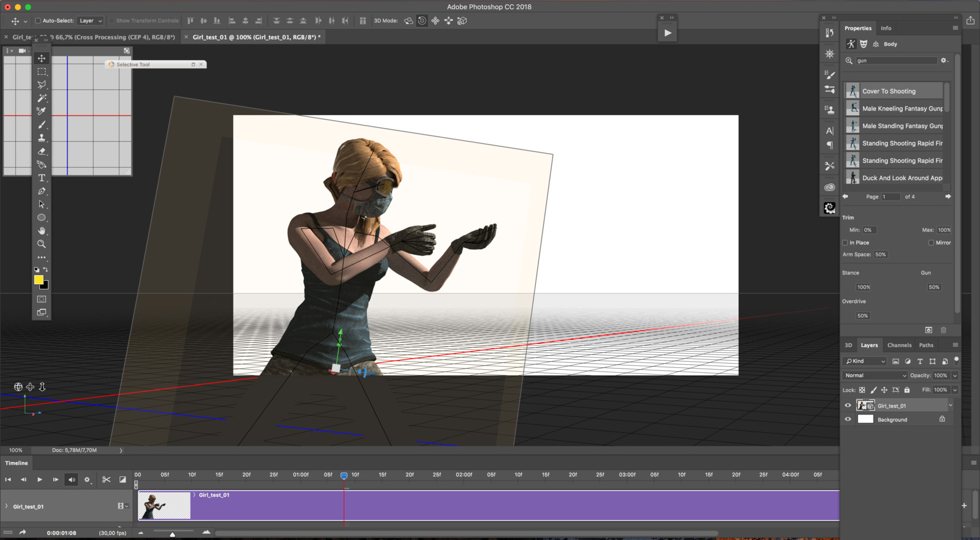Select the Polygonal Lasso tool
980x540 pixels.
42,84
